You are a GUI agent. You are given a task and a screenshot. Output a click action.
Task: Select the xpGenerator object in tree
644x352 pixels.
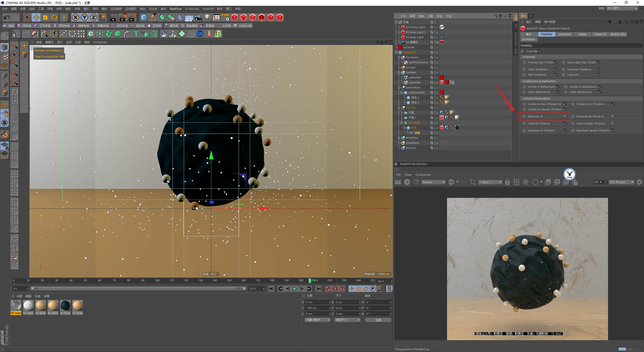pyautogui.click(x=416, y=93)
